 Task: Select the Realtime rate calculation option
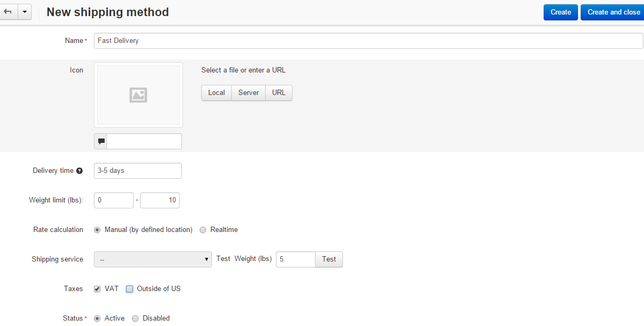pos(203,229)
